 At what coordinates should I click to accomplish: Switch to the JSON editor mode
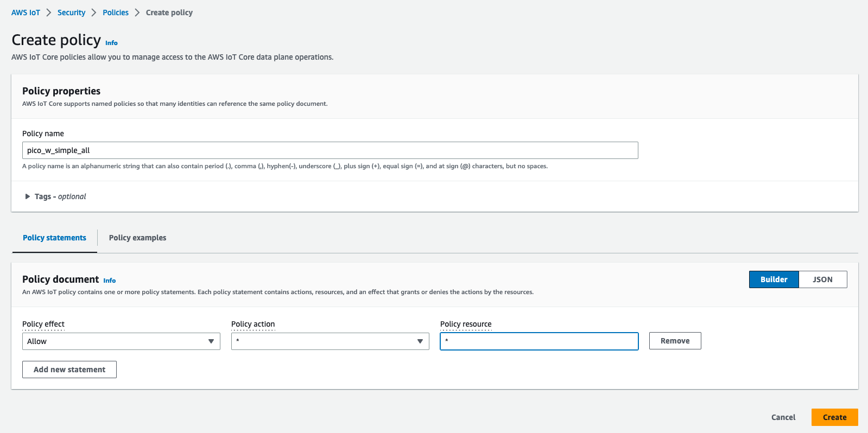pos(822,279)
